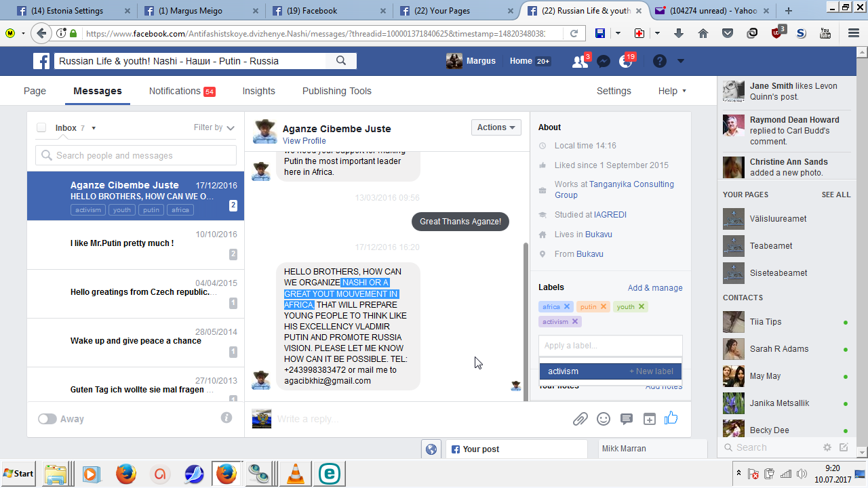
Task: Click the Away info icon
Action: [x=226, y=418]
